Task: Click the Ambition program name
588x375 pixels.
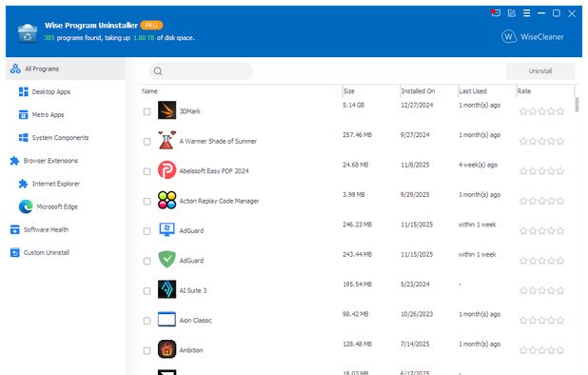Action: pyautogui.click(x=191, y=350)
